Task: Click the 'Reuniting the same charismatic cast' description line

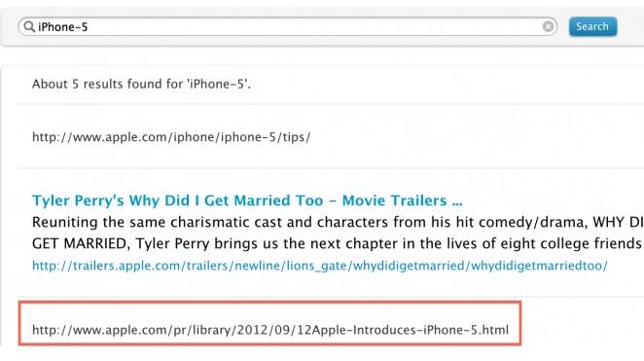Action: tap(338, 222)
